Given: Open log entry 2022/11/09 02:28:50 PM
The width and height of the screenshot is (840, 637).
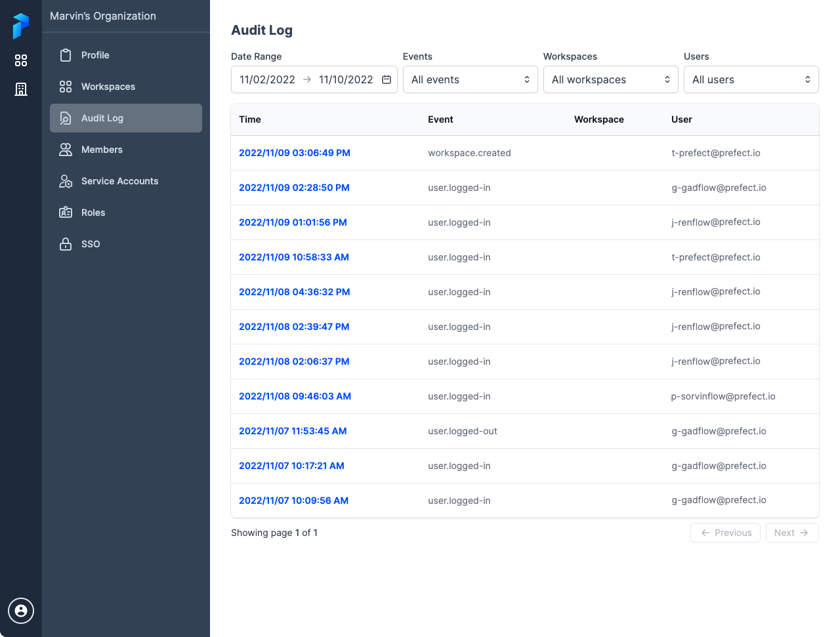Looking at the screenshot, I should pyautogui.click(x=294, y=188).
